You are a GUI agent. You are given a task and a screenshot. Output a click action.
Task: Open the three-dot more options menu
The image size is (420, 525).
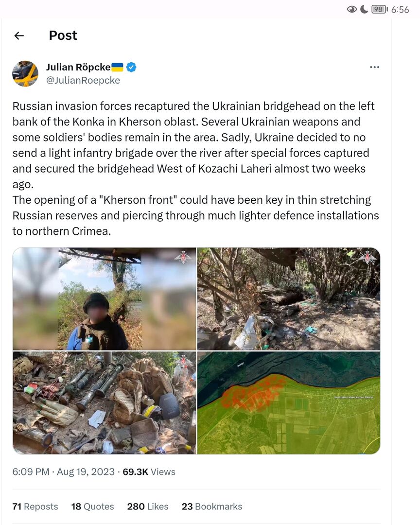(374, 67)
